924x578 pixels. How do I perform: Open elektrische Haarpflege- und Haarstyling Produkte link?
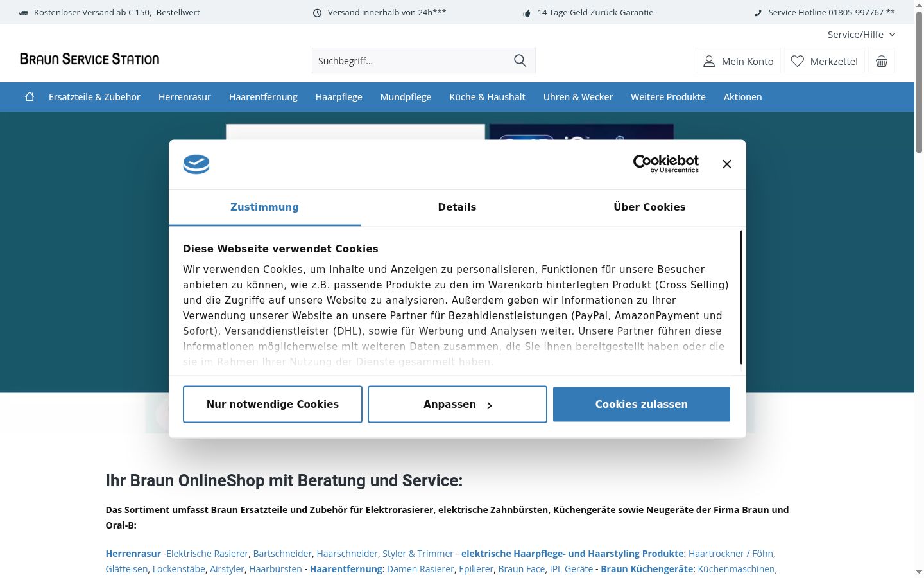572,553
